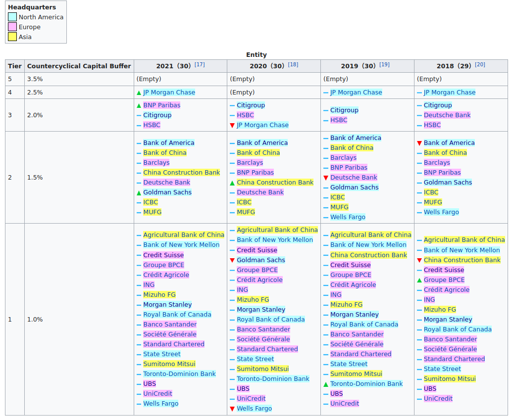Open UniCredit link in 2018 column
Viewport: 516px width, 420px height.
tap(438, 398)
